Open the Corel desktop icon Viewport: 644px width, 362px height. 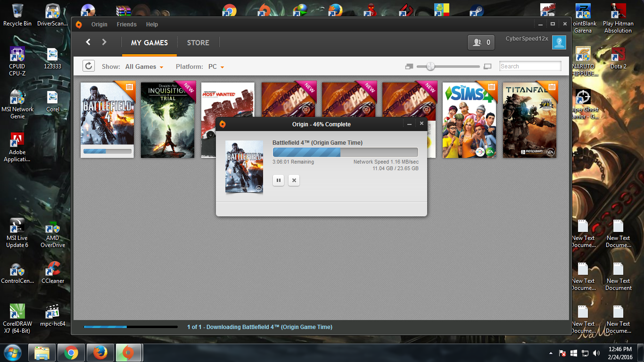pos(52,101)
